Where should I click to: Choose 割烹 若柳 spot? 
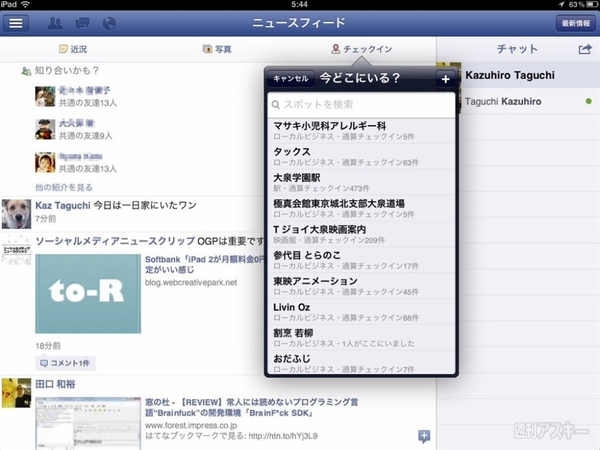pos(361,338)
